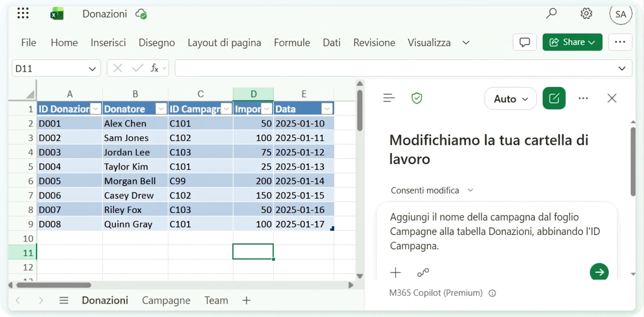Click the connector icon next to plus in prompt box
Screen dimensions: 644x317
[x=423, y=273]
